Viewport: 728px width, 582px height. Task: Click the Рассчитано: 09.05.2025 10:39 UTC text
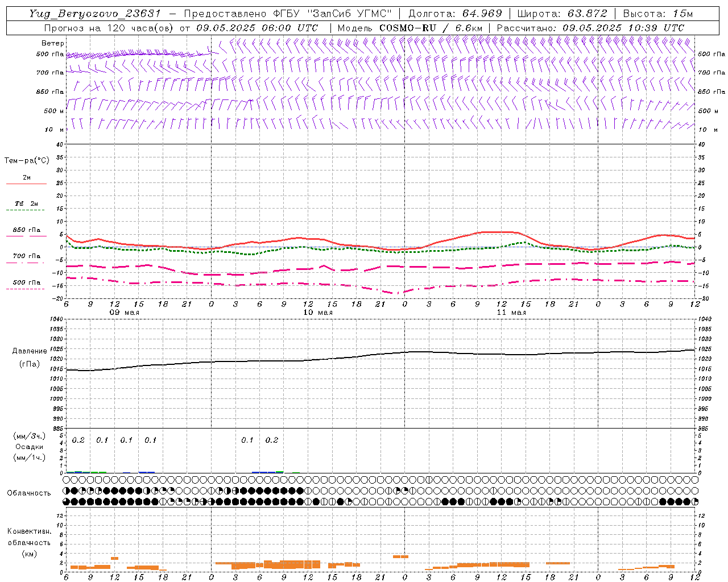(x=590, y=28)
